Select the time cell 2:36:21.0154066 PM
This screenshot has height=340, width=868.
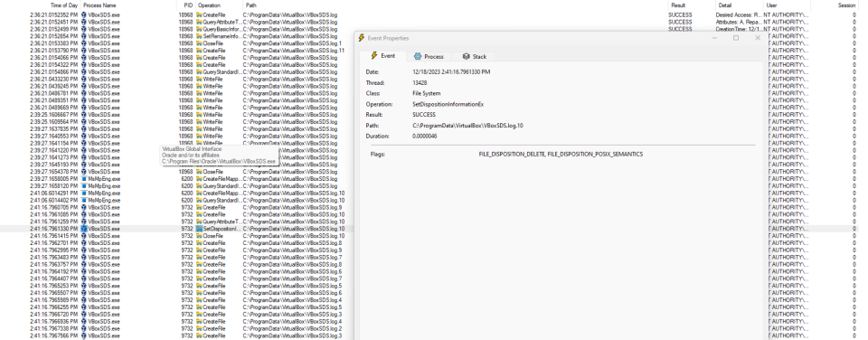54,58
